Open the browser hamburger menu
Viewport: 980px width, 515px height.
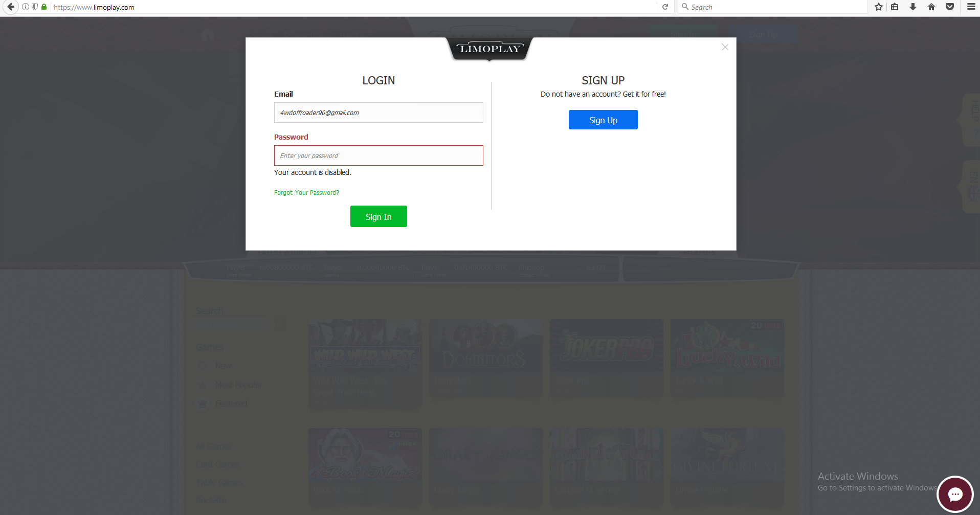(x=971, y=7)
